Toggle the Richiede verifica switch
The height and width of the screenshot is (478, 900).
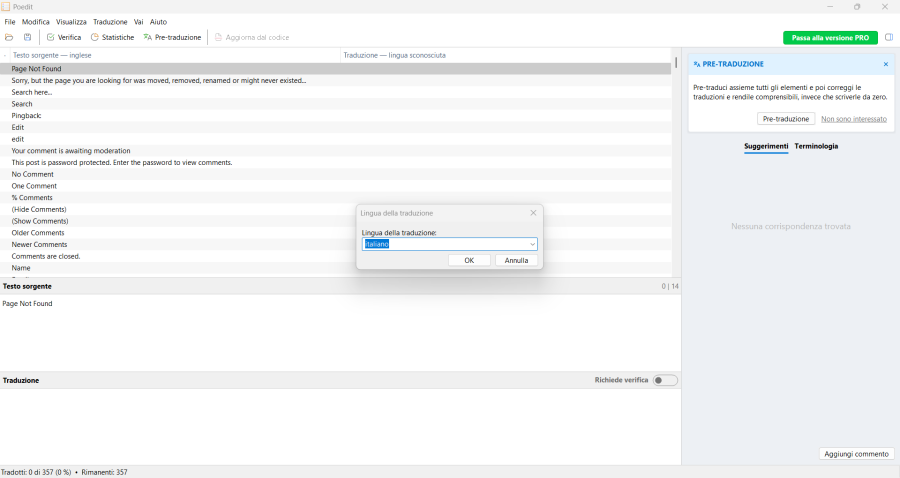[665, 380]
